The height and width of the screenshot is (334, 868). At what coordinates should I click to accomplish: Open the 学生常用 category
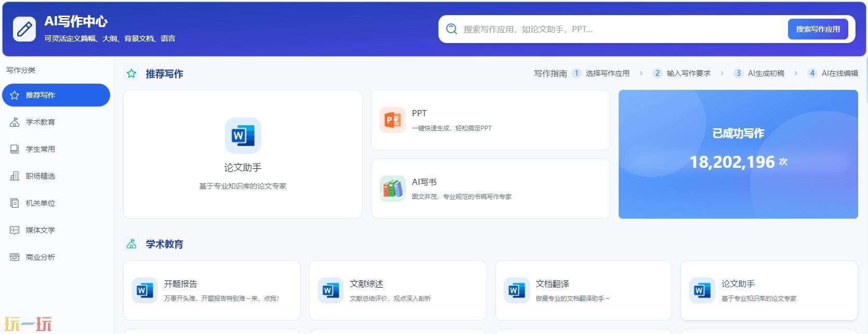[56, 149]
